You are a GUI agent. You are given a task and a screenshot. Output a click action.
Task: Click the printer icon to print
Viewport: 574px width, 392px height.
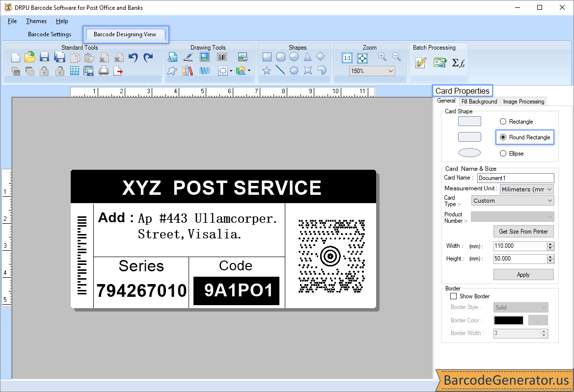coord(104,71)
